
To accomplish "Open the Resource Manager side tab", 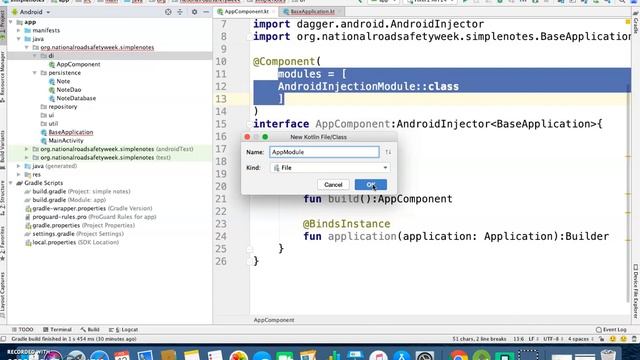I will (3, 77).
